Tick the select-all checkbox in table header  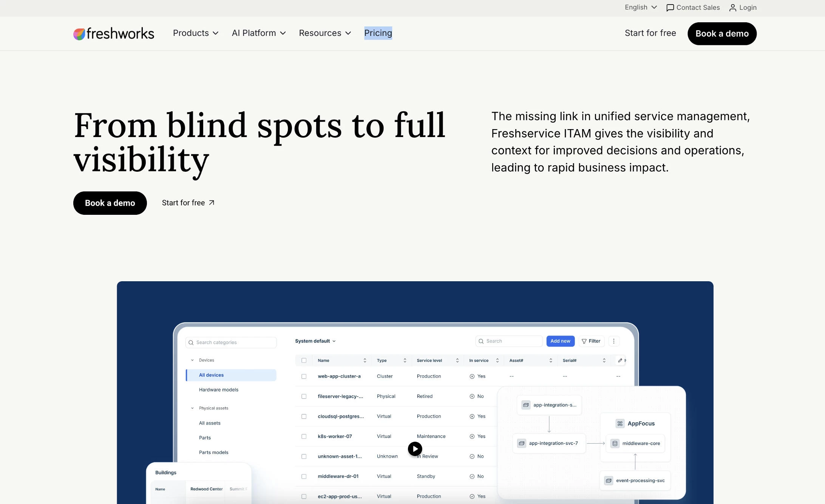pyautogui.click(x=304, y=361)
